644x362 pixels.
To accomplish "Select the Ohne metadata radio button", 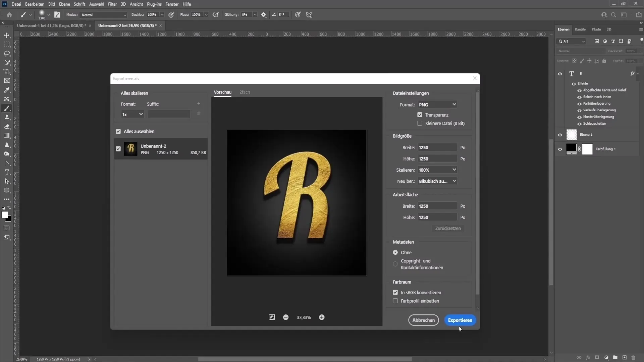I will point(395,252).
